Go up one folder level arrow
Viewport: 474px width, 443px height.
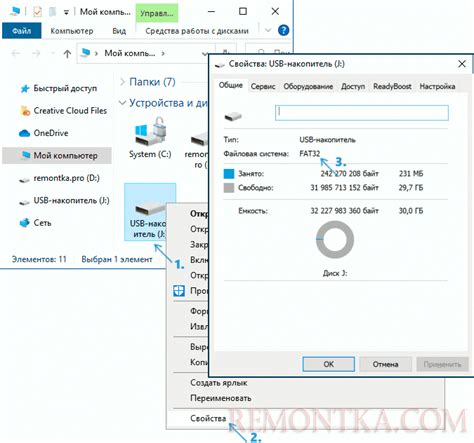[67, 53]
